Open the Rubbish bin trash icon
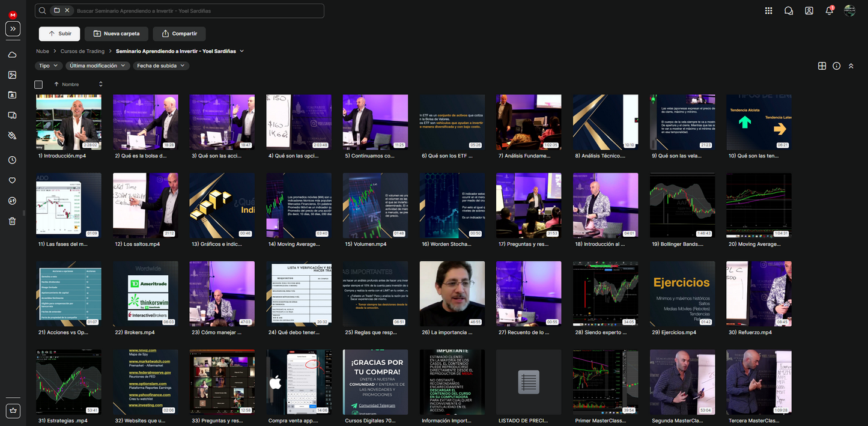 12,221
